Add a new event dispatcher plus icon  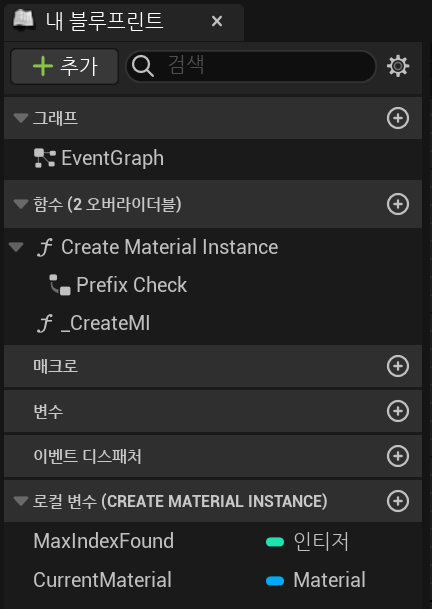coord(398,456)
